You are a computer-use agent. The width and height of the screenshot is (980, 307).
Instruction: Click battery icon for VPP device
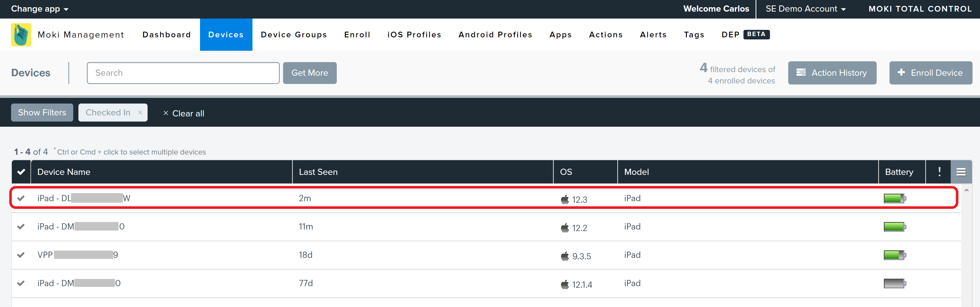894,255
